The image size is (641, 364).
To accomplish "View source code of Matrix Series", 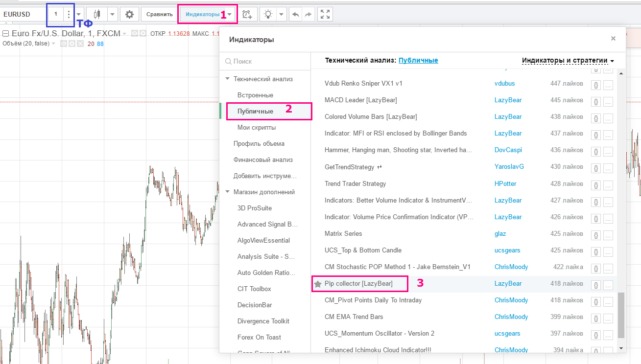I will 596,234.
